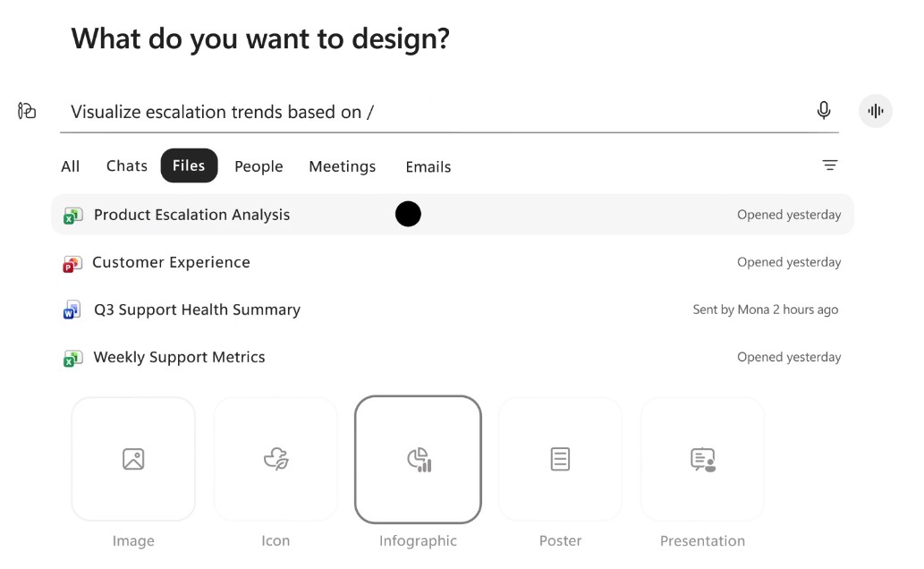Image resolution: width=924 pixels, height=569 pixels.
Task: Pick the Poster design type card
Action: [x=560, y=459]
